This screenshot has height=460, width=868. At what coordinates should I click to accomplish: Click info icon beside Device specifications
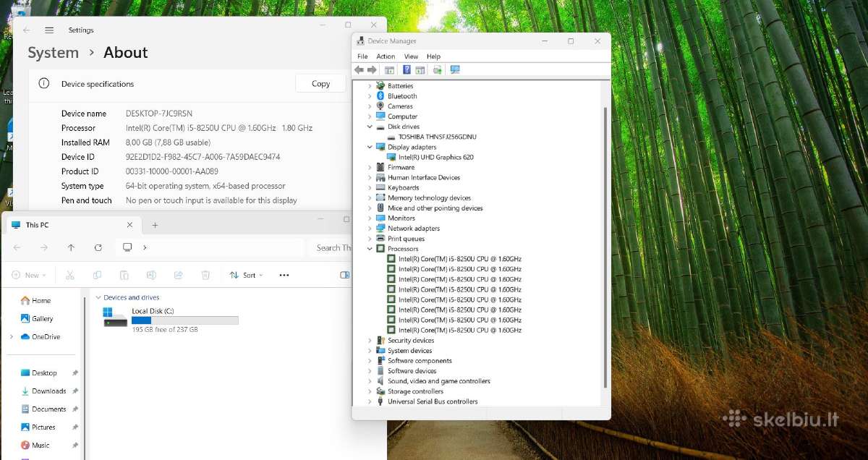44,83
